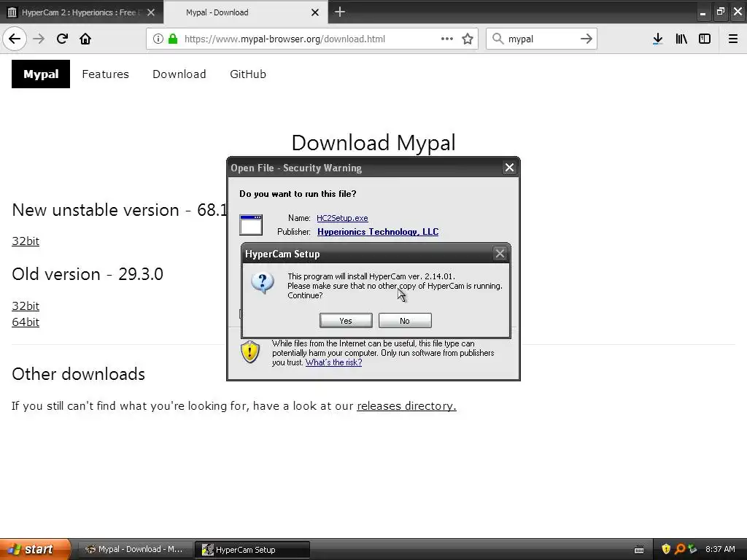Bookmark this page with the star icon
This screenshot has width=747, height=560.
[468, 39]
